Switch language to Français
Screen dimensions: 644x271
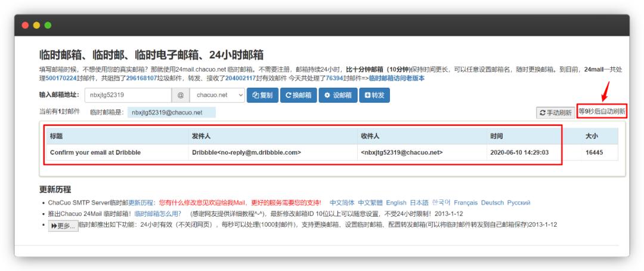[x=466, y=203]
